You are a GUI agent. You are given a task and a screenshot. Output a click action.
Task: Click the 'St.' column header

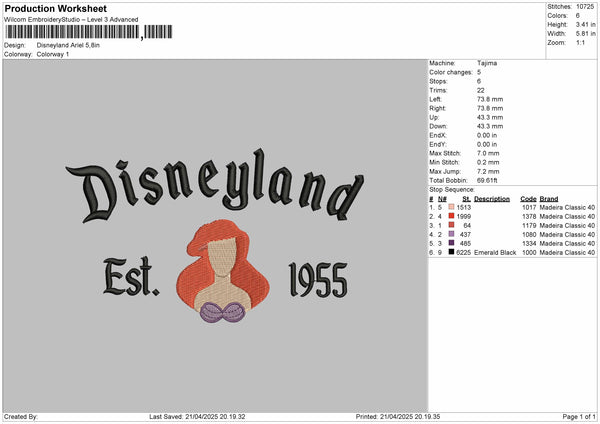tap(466, 199)
